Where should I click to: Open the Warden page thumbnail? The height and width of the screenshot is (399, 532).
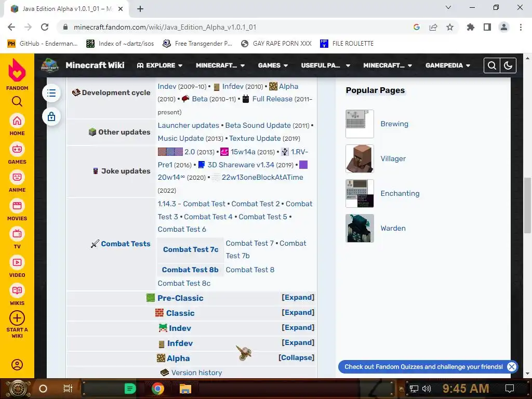[x=360, y=229]
